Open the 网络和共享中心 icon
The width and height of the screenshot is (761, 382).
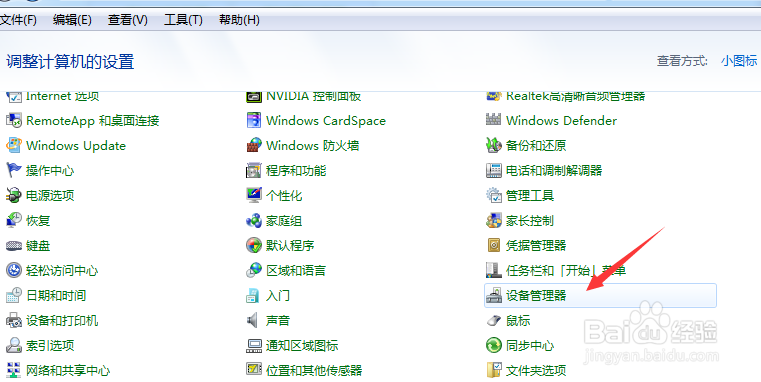(x=14, y=370)
